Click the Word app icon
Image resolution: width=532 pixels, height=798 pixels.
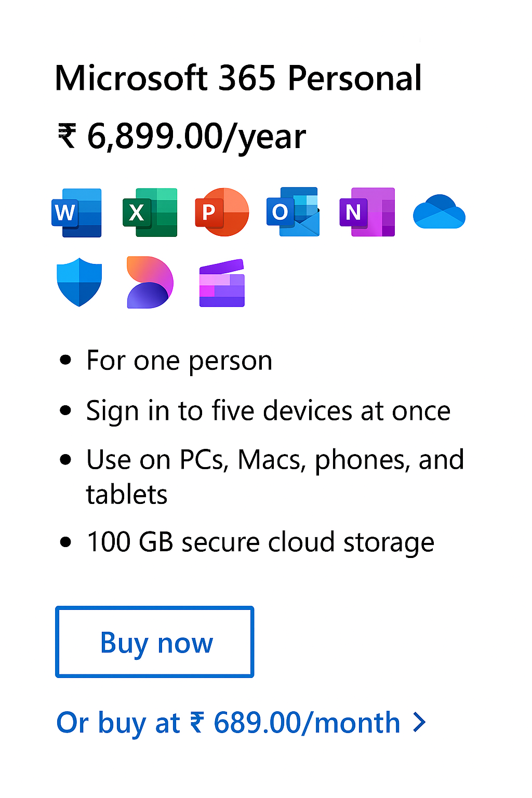(x=76, y=212)
